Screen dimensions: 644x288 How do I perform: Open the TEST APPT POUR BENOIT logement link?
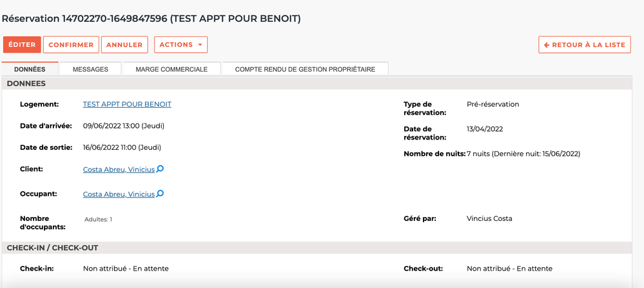[x=127, y=105]
